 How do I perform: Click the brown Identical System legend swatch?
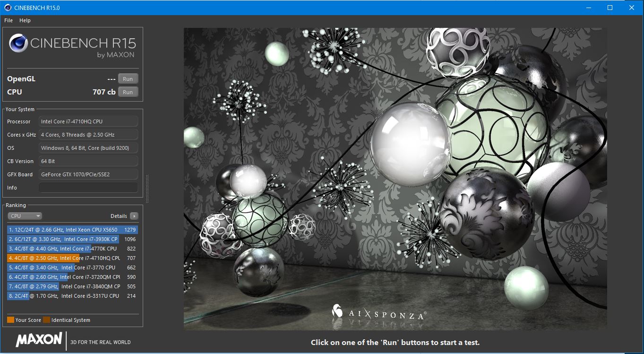coord(46,320)
